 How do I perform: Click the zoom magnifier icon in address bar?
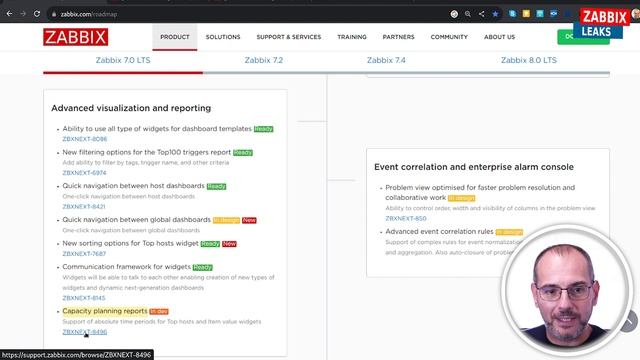coord(468,14)
